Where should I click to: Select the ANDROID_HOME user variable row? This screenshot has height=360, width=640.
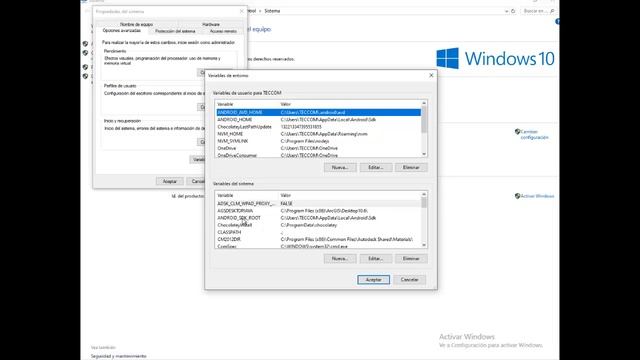[x=318, y=120]
